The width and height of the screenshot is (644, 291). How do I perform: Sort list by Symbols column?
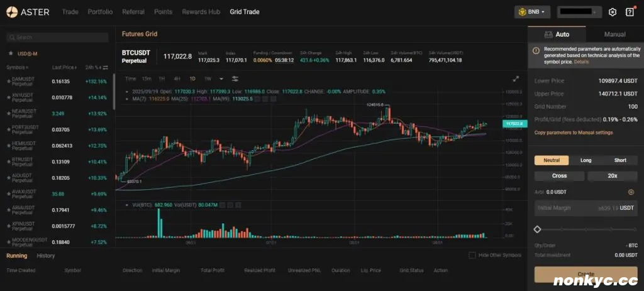tap(18, 67)
